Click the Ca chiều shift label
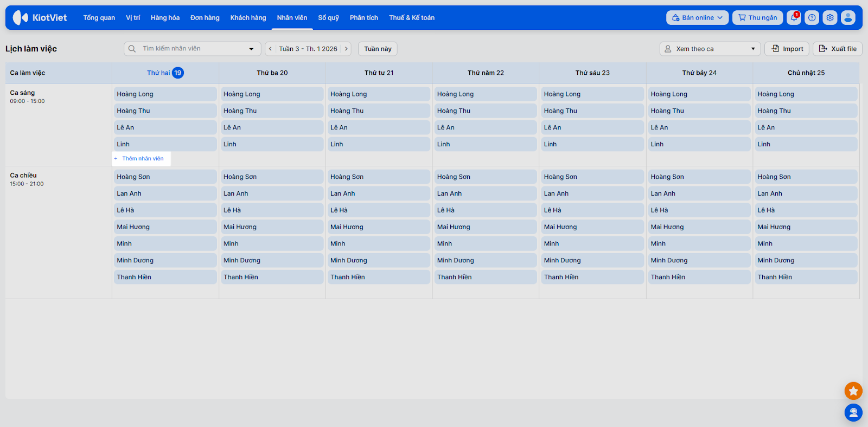The height and width of the screenshot is (427, 868). [23, 176]
